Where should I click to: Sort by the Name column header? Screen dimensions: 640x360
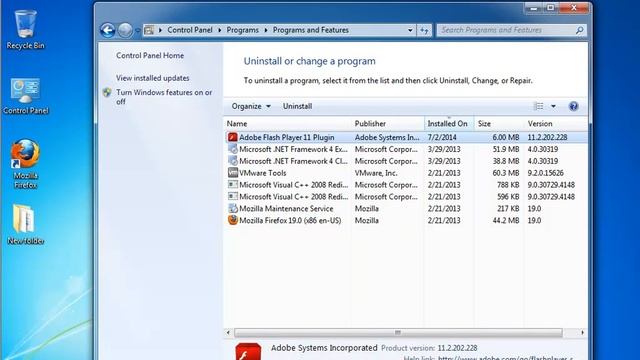(x=287, y=124)
